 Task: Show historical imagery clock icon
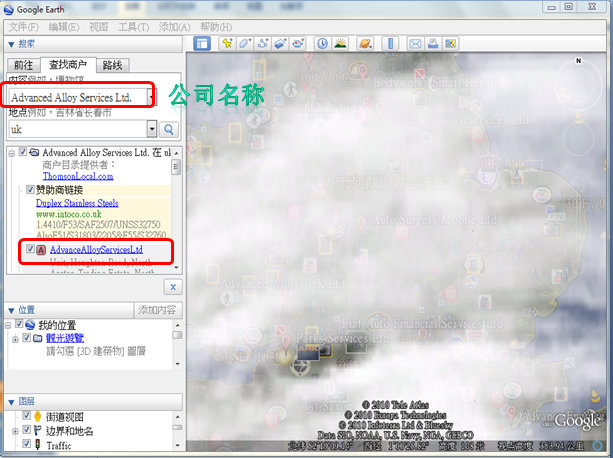[322, 43]
